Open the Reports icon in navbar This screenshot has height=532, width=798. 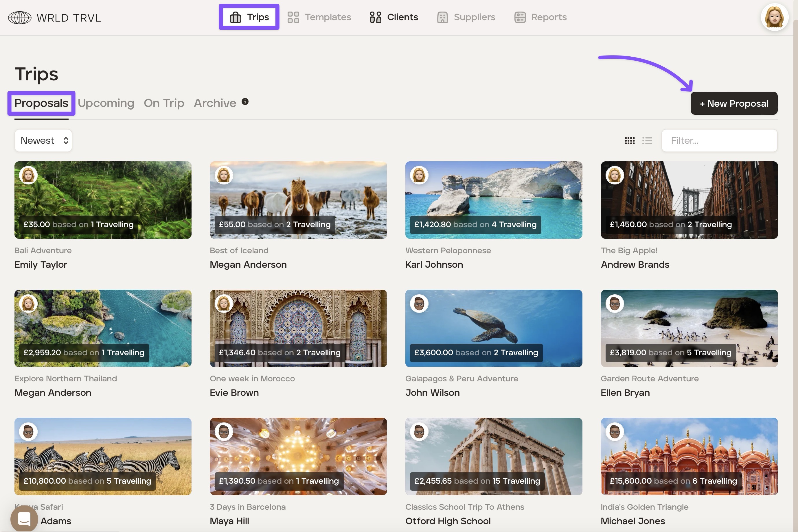520,17
